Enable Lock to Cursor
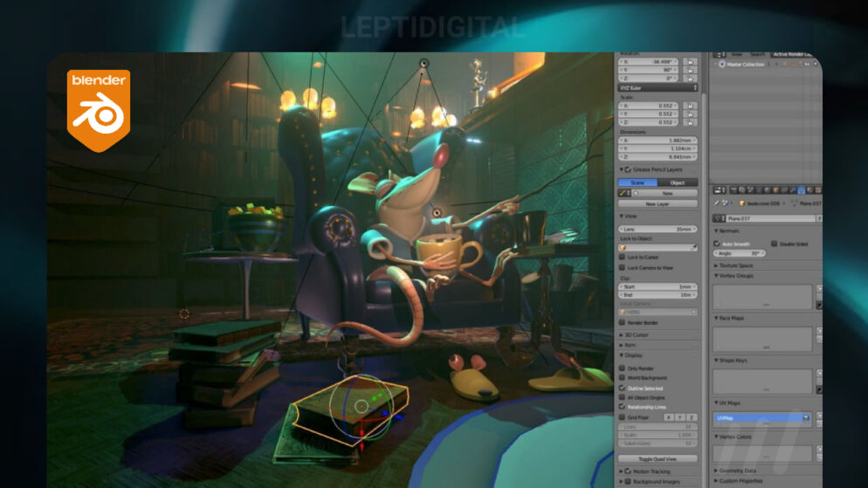 pos(623,258)
